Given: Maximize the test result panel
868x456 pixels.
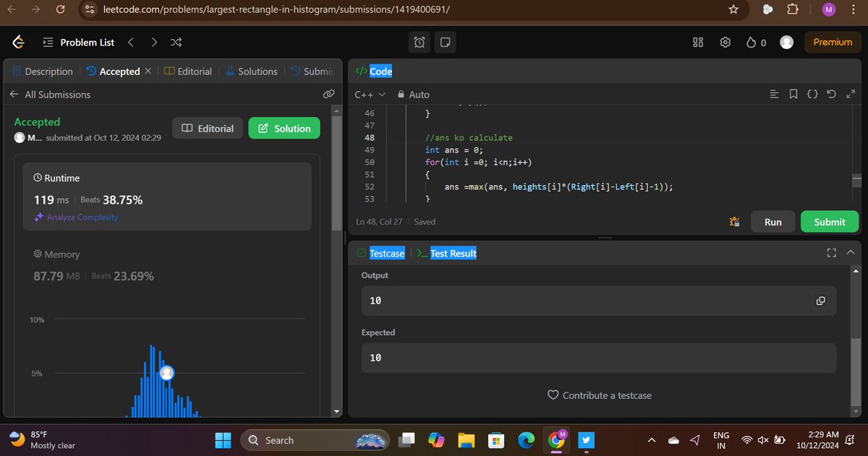Looking at the screenshot, I should (x=831, y=253).
